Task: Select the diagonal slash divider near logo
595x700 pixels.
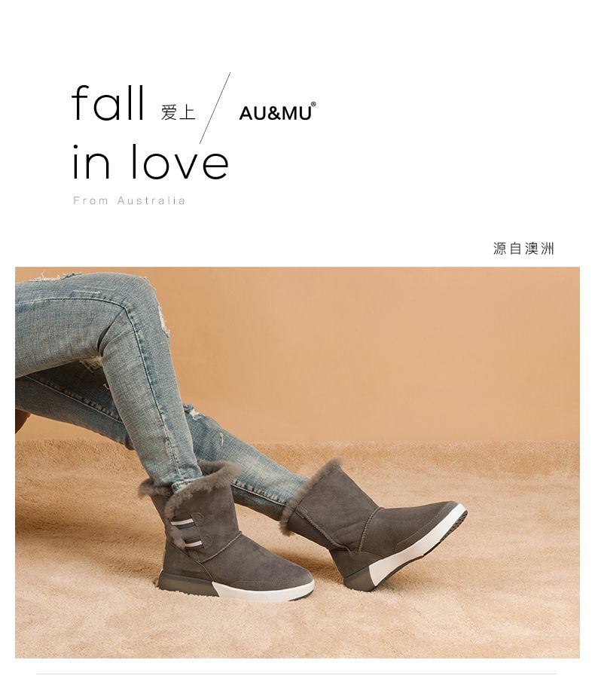Action: [x=215, y=108]
